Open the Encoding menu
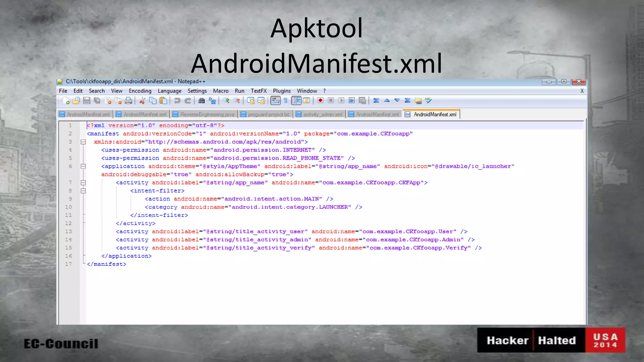 point(140,91)
